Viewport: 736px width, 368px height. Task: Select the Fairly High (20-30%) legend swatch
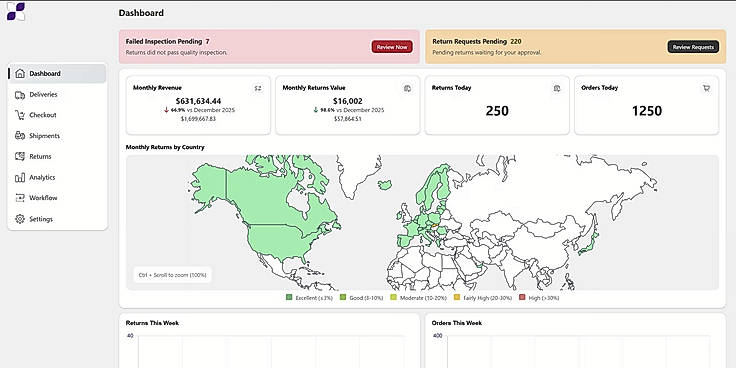pos(457,298)
